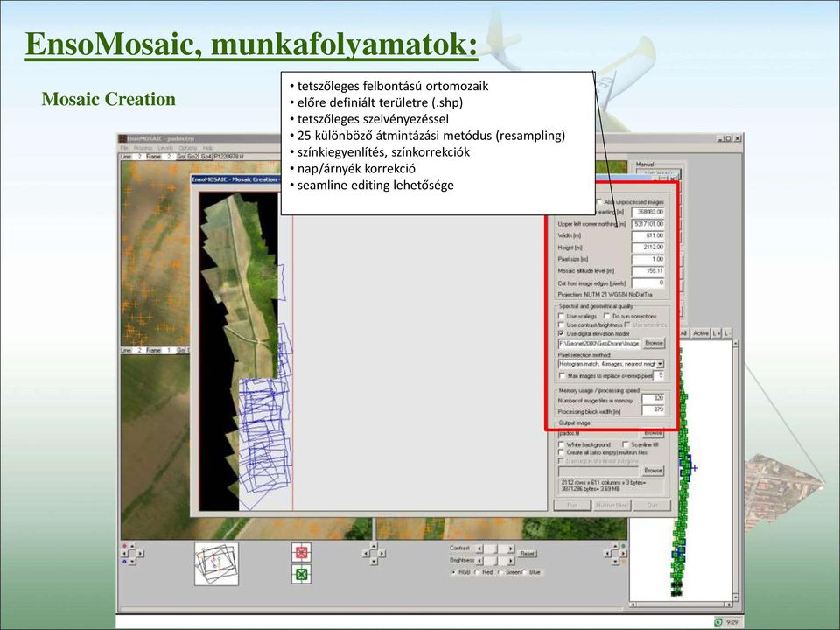Screen dimensions: 840x630
Task: Toggle the Use scalings checkbox
Action: click(562, 316)
